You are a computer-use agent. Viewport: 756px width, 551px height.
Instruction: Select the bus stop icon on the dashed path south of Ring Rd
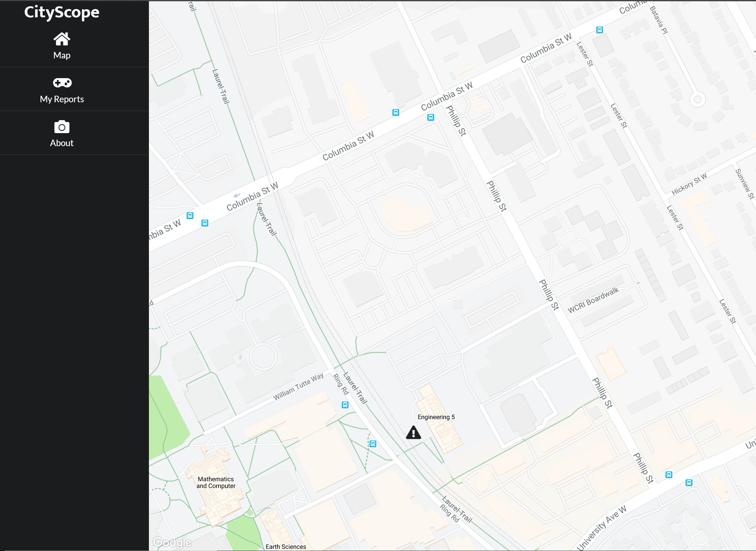tap(373, 444)
